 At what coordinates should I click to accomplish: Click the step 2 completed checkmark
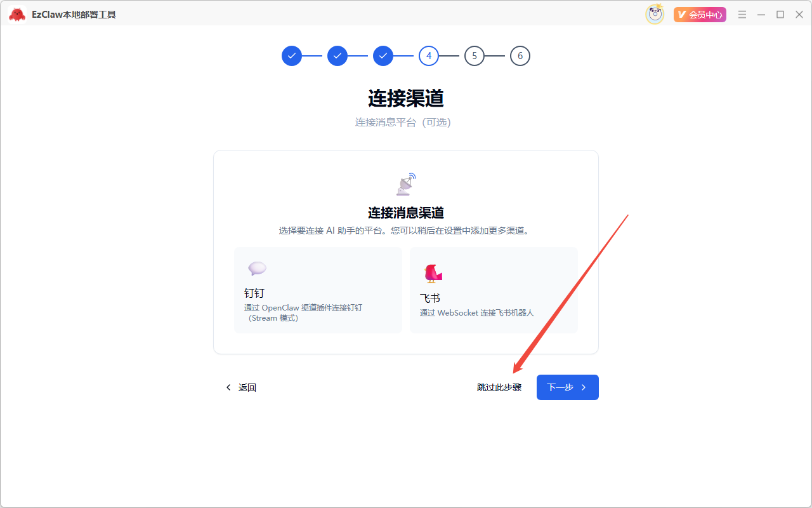click(x=337, y=56)
